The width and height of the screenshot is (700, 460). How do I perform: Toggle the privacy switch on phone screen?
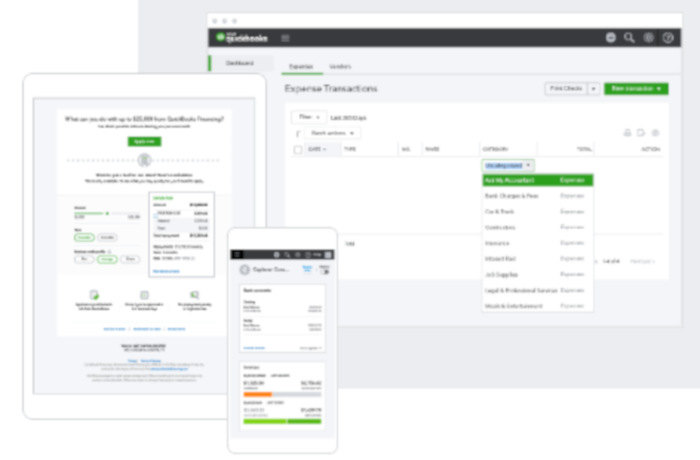[325, 271]
